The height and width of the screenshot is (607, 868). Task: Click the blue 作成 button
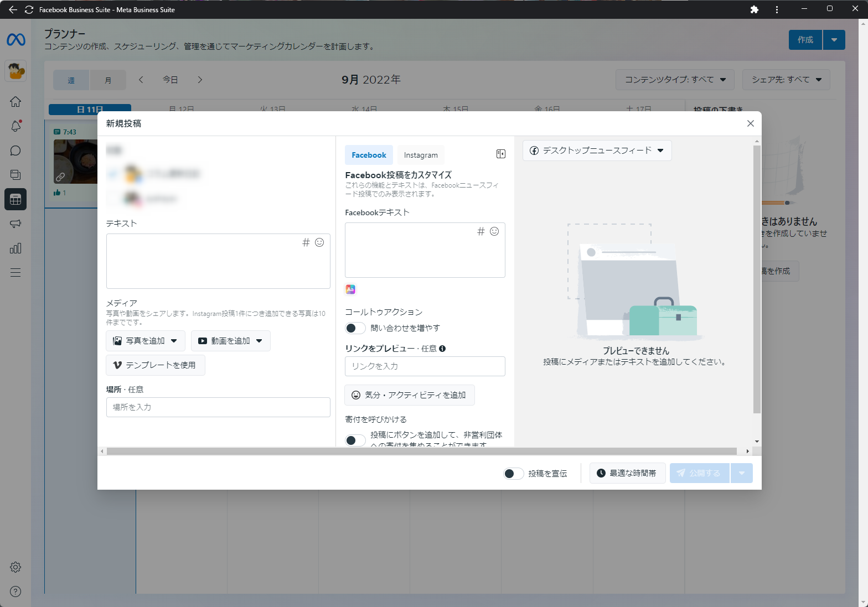point(805,40)
